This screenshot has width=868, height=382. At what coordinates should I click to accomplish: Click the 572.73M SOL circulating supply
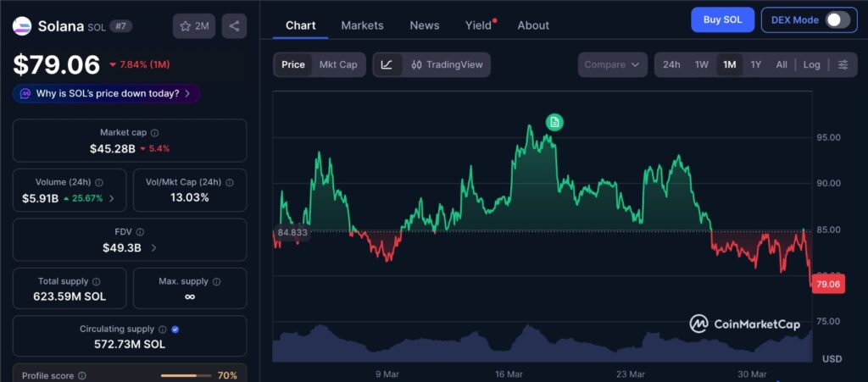130,345
